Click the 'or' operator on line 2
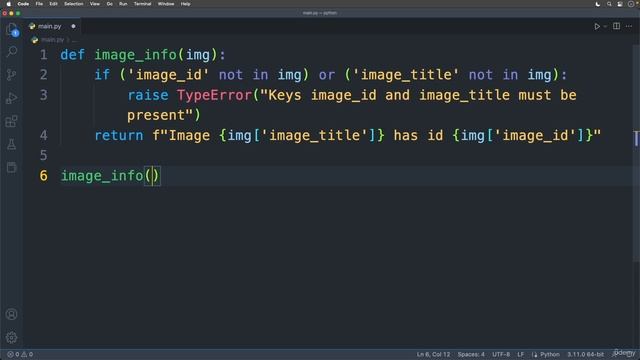 (x=327, y=75)
